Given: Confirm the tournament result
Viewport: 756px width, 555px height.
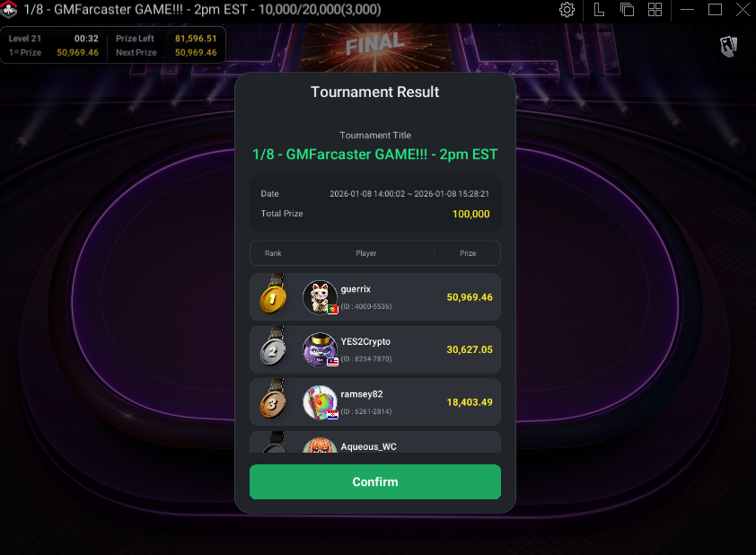Looking at the screenshot, I should (x=375, y=481).
